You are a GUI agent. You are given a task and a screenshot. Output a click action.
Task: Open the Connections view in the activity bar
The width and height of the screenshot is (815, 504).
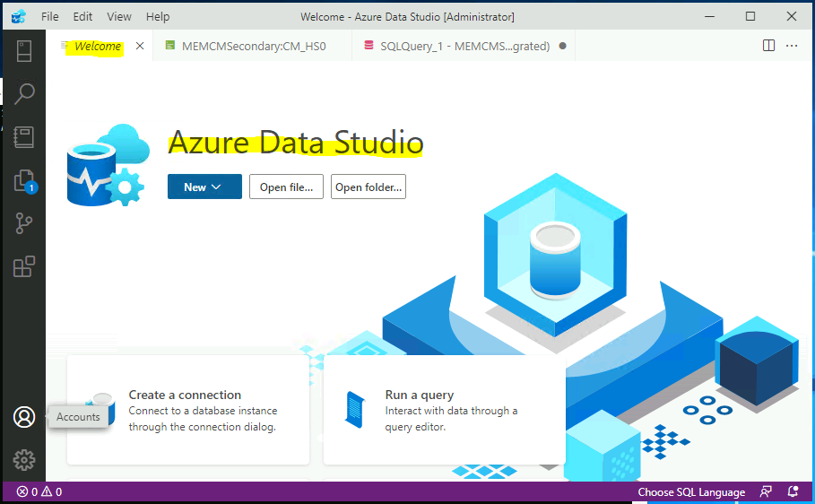[24, 51]
